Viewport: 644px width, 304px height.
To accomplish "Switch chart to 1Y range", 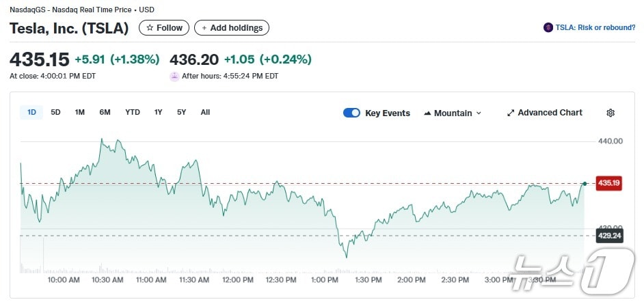I will pyautogui.click(x=158, y=112).
